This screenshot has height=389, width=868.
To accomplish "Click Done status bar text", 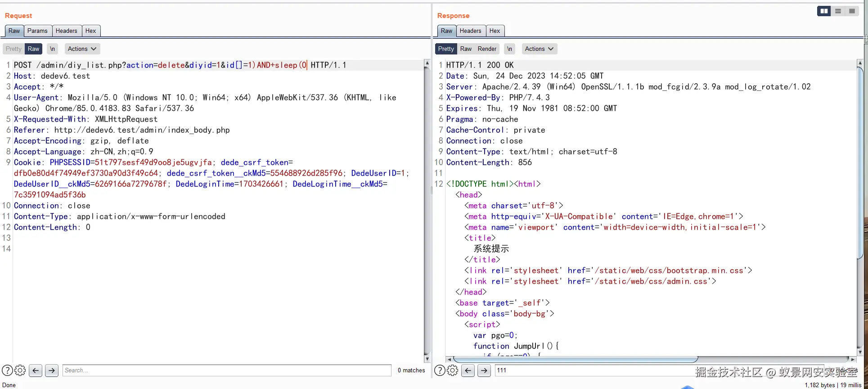I will 9,385.
